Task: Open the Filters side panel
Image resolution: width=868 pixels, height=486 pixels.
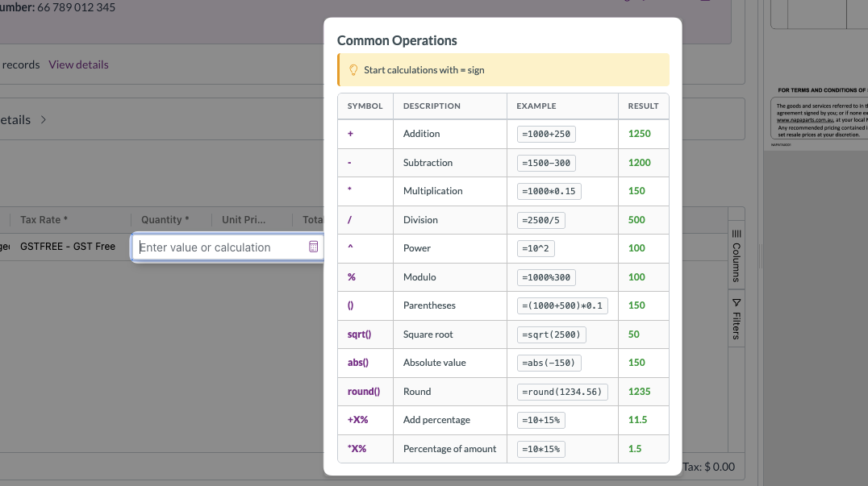Action: click(736, 318)
